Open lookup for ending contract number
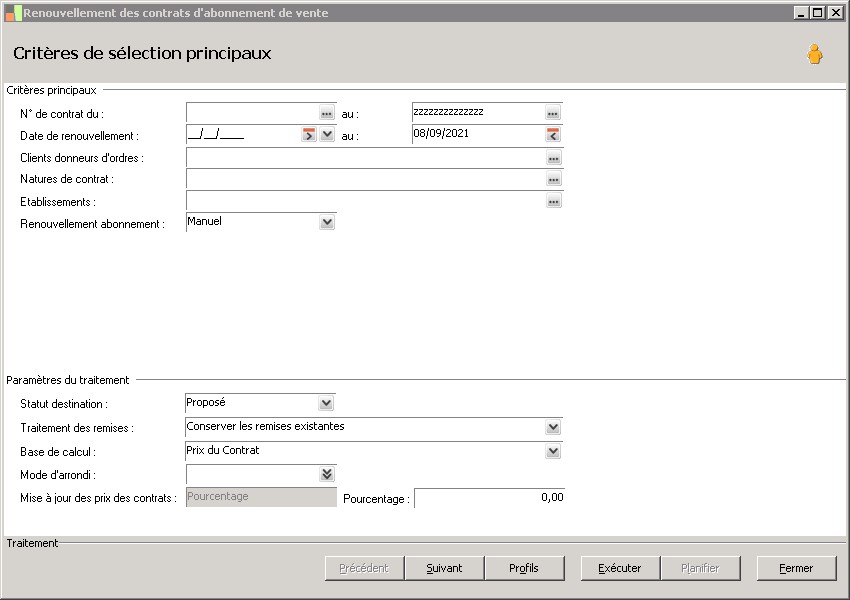Image resolution: width=850 pixels, height=600 pixels. [x=553, y=114]
